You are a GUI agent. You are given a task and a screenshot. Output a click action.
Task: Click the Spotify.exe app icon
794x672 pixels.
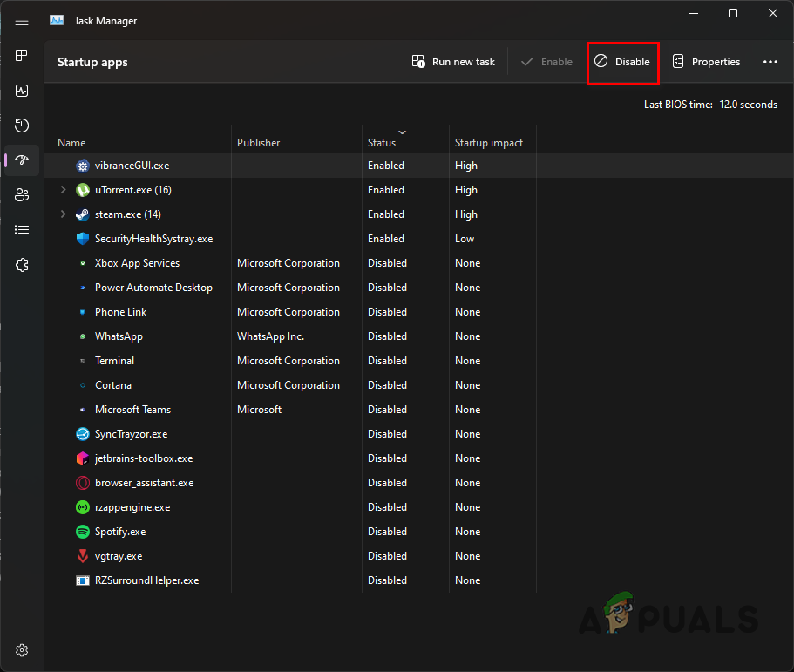pos(82,531)
